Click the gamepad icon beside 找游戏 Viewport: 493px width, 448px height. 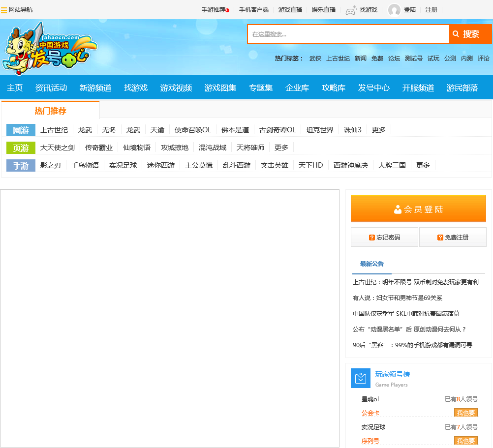[351, 10]
